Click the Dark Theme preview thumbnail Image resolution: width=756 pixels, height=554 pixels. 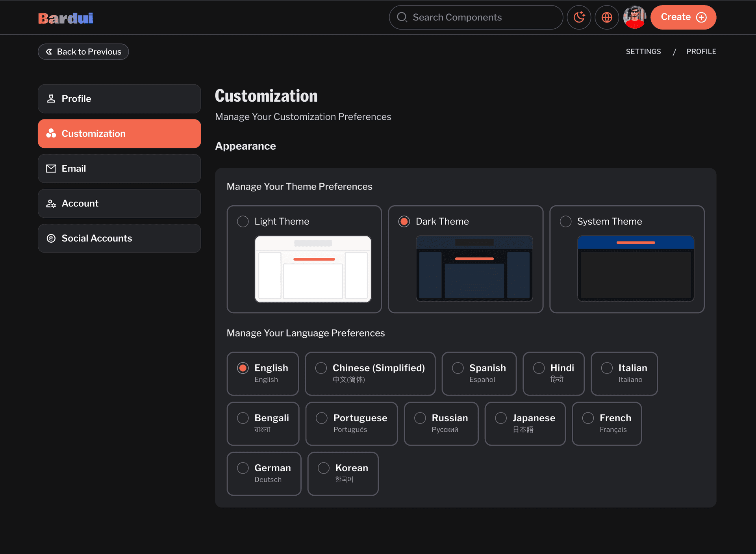coord(474,268)
